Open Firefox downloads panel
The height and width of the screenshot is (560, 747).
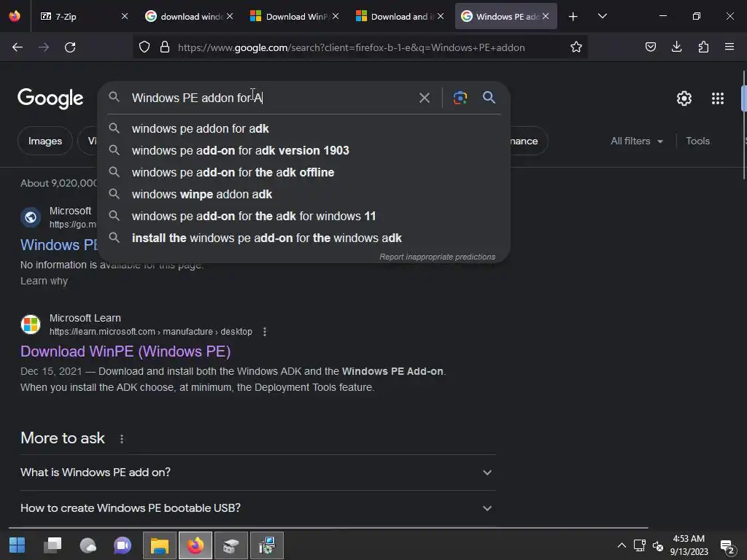click(x=676, y=47)
